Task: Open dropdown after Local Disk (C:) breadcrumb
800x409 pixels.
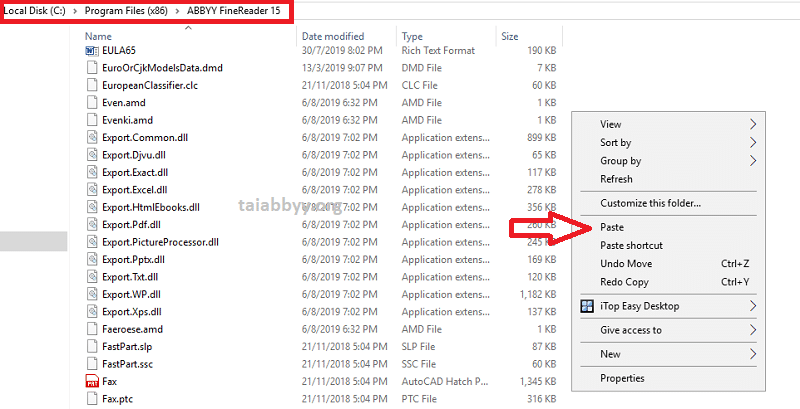Action: tap(75, 11)
